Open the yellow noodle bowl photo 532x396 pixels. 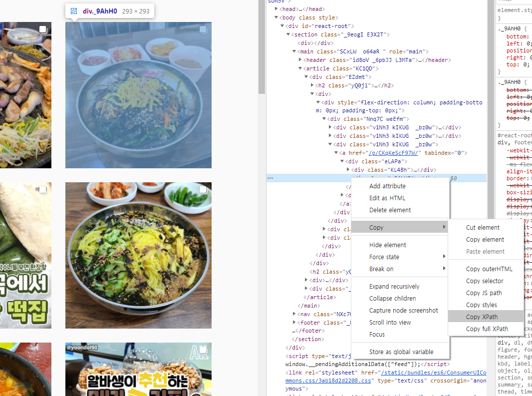tap(138, 255)
